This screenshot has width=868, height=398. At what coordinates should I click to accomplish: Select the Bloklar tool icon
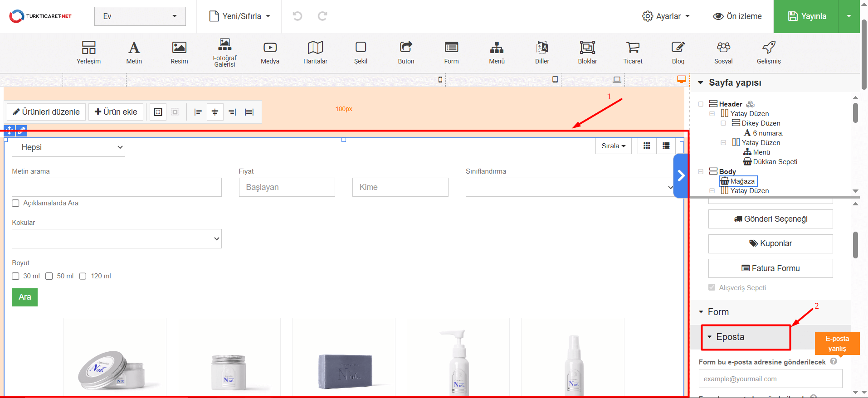[x=587, y=52]
